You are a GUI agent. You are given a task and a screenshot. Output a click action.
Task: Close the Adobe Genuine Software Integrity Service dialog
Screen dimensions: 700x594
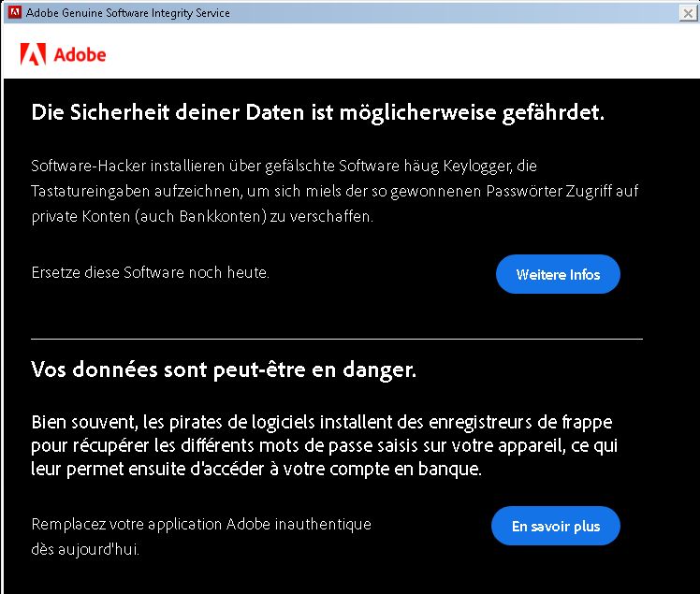pyautogui.click(x=688, y=13)
